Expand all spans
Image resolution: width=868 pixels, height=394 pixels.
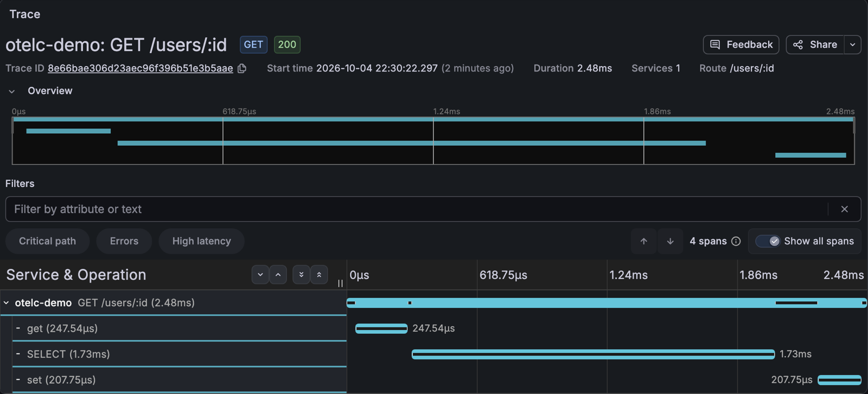point(301,275)
